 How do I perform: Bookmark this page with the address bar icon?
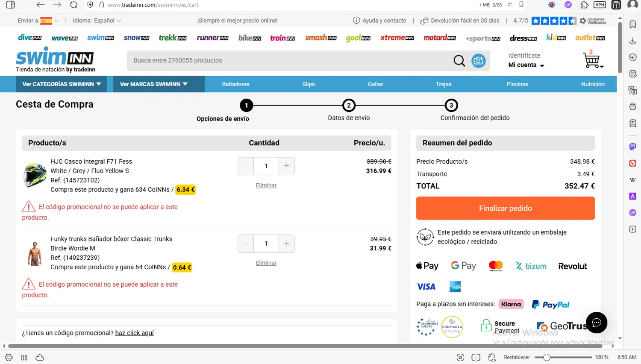(521, 5)
